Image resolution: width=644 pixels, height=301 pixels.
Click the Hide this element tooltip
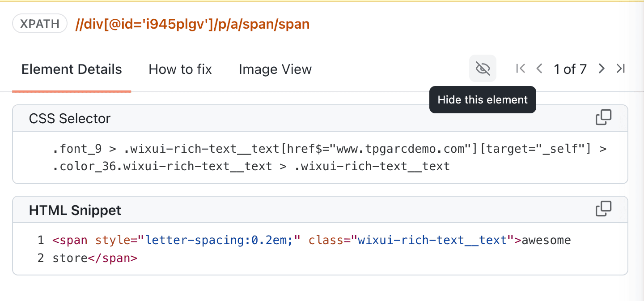tap(483, 99)
